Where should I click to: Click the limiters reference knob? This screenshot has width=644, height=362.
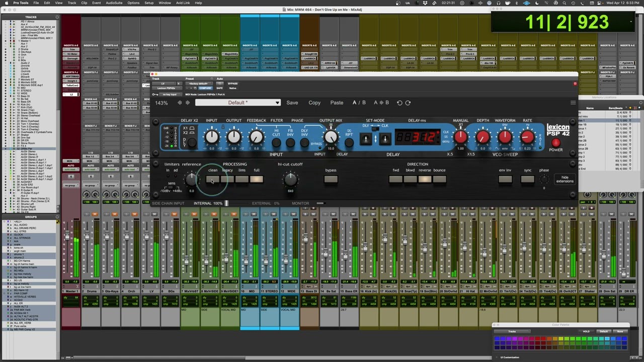(191, 178)
